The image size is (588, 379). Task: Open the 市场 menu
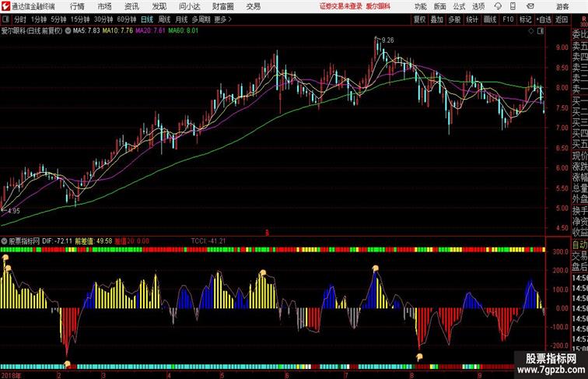tap(105, 6)
